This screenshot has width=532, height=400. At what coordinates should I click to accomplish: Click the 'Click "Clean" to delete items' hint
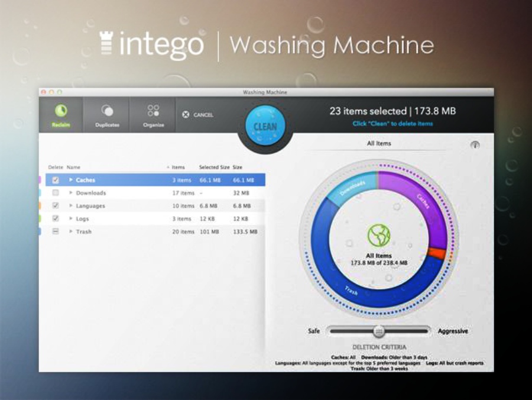click(x=393, y=124)
